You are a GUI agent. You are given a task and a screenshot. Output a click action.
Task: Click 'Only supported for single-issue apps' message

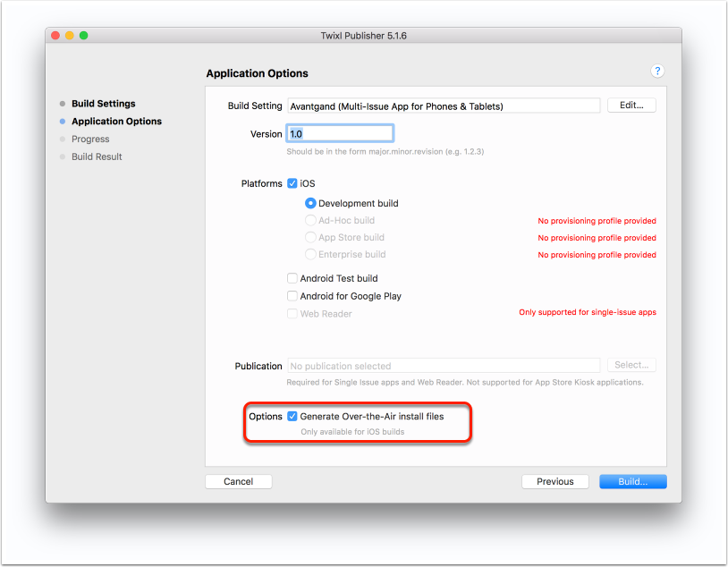pyautogui.click(x=588, y=312)
